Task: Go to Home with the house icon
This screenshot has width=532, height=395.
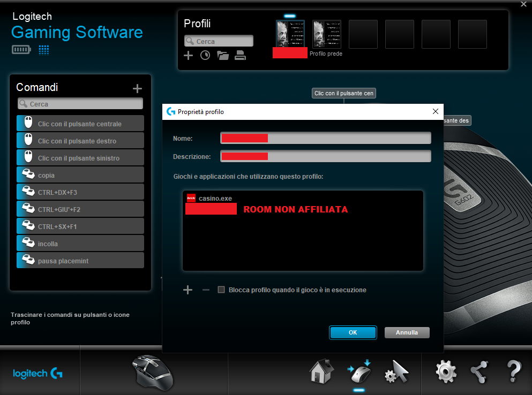Action: tap(321, 371)
